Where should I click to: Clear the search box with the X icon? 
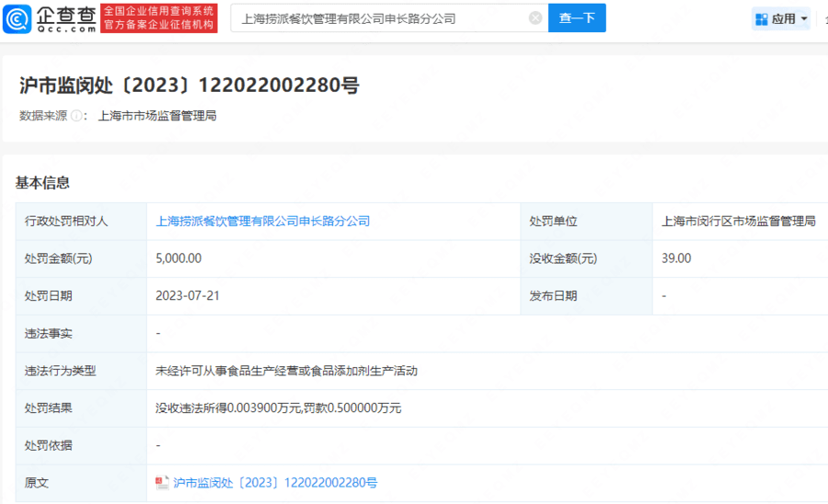(x=535, y=18)
